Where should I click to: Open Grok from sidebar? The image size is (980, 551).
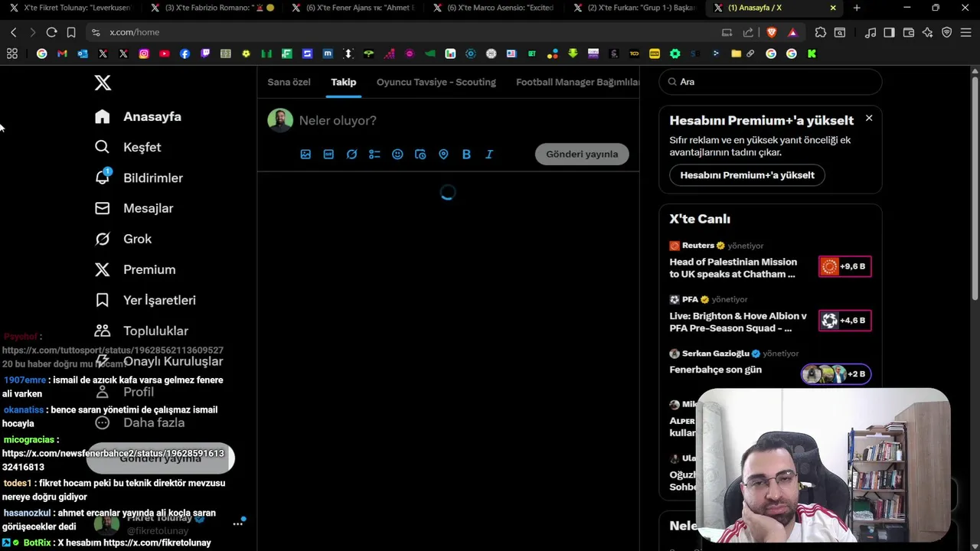click(x=123, y=239)
